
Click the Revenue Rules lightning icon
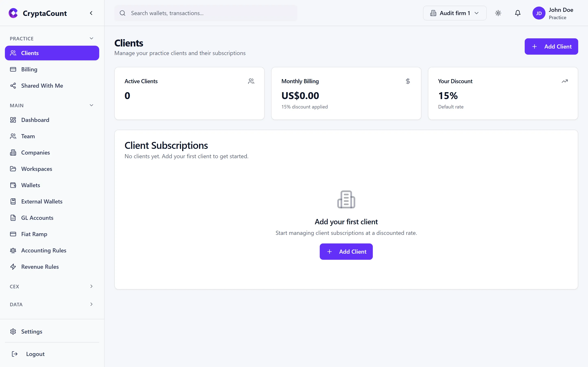click(x=13, y=266)
